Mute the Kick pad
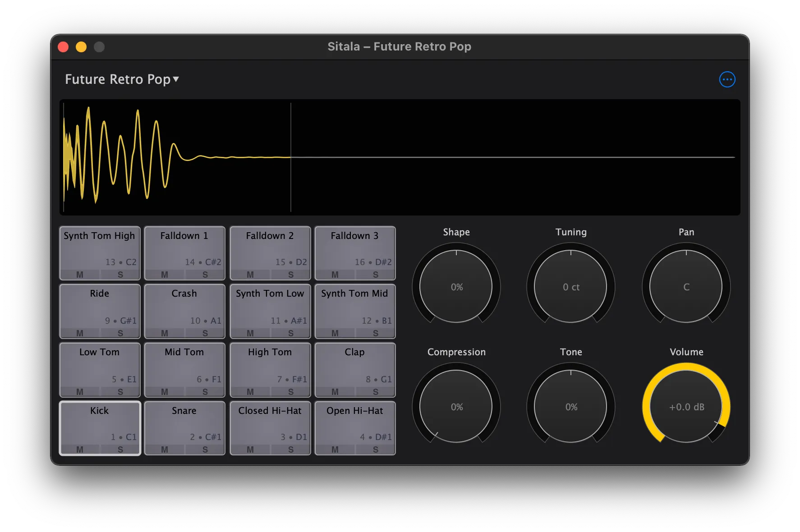 pyautogui.click(x=80, y=449)
